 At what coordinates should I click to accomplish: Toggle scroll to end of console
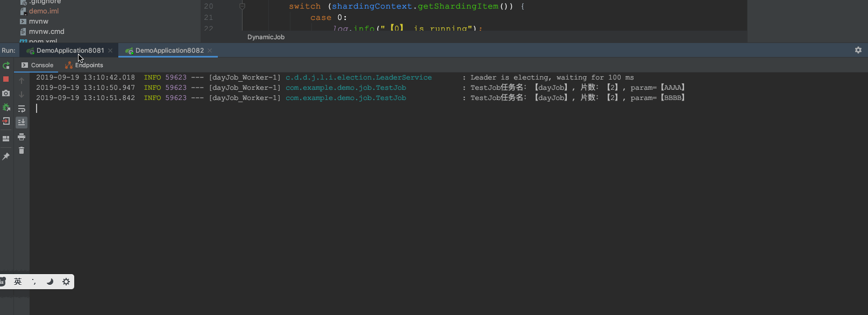(x=22, y=123)
